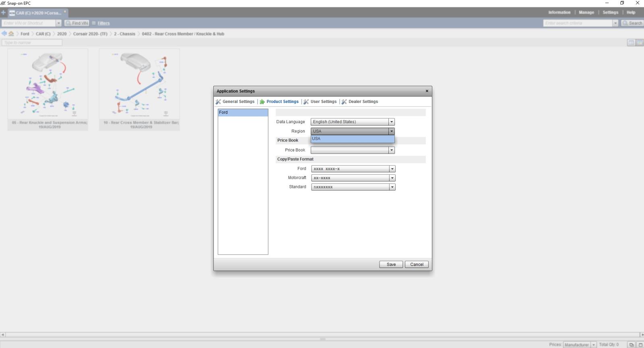
Task: Go back using the blue arrow icon
Action: tap(4, 34)
